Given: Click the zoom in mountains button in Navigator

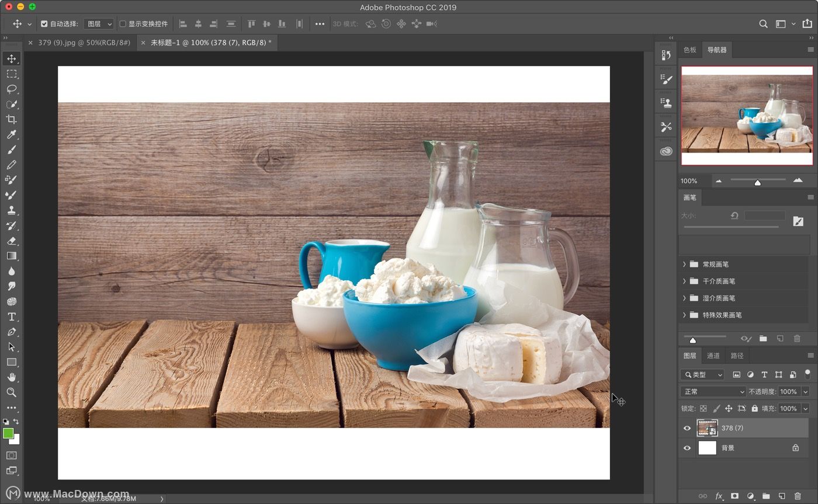Looking at the screenshot, I should pyautogui.click(x=798, y=181).
